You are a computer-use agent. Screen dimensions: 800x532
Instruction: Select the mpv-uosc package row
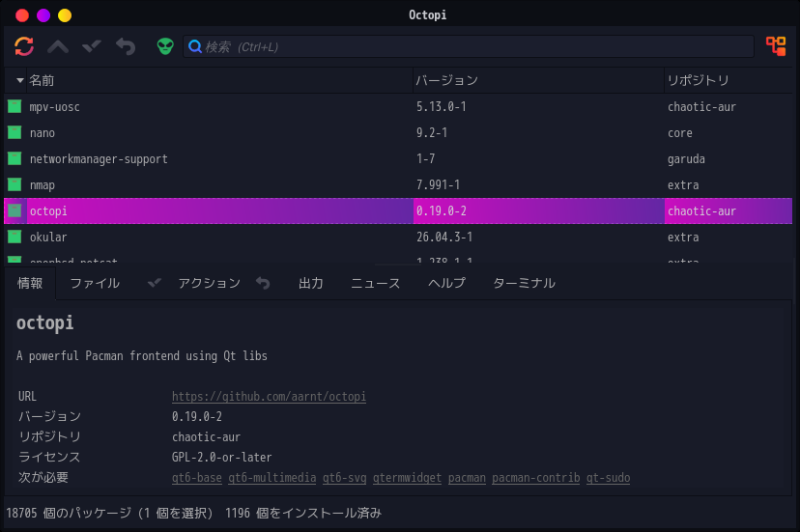click(398, 106)
